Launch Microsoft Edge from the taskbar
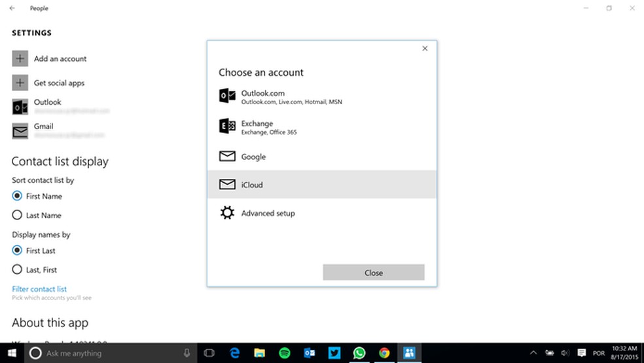 234,353
